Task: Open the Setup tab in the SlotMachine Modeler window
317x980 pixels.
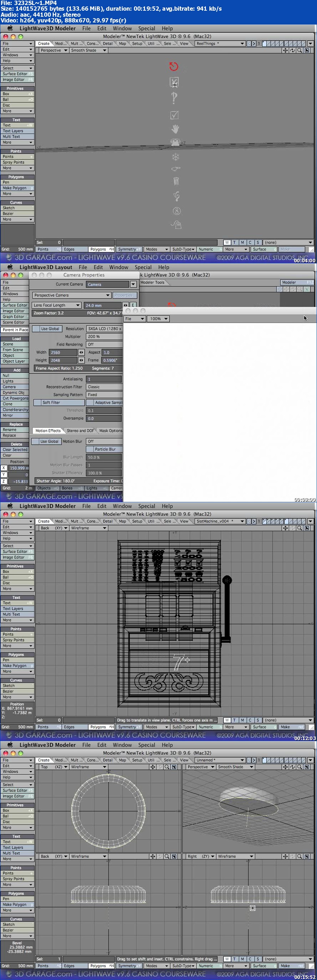Action: coord(137,521)
